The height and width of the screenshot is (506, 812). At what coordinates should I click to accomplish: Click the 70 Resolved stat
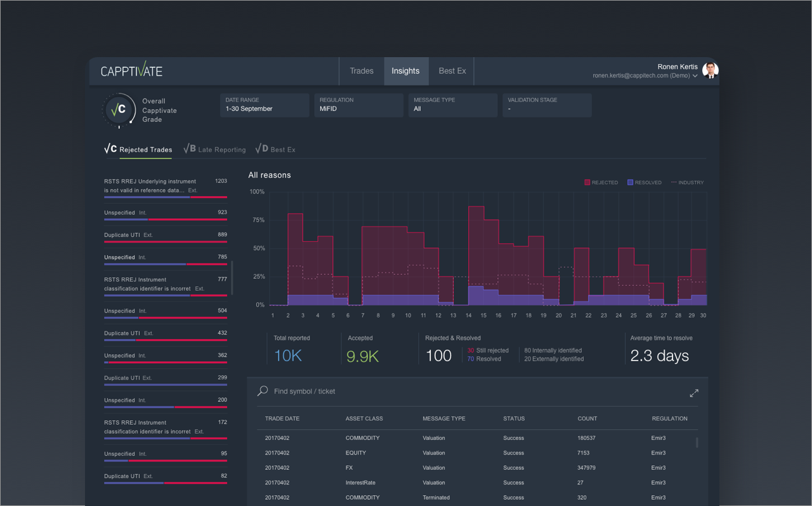pos(484,359)
